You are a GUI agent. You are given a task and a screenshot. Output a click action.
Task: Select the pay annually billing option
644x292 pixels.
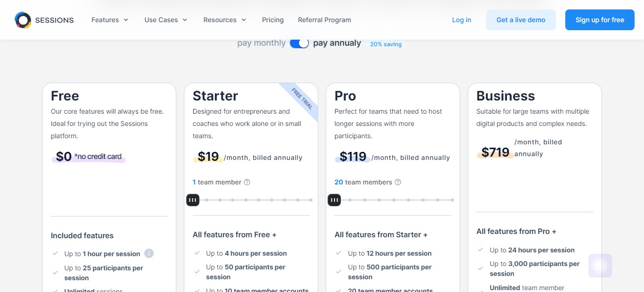[337, 43]
